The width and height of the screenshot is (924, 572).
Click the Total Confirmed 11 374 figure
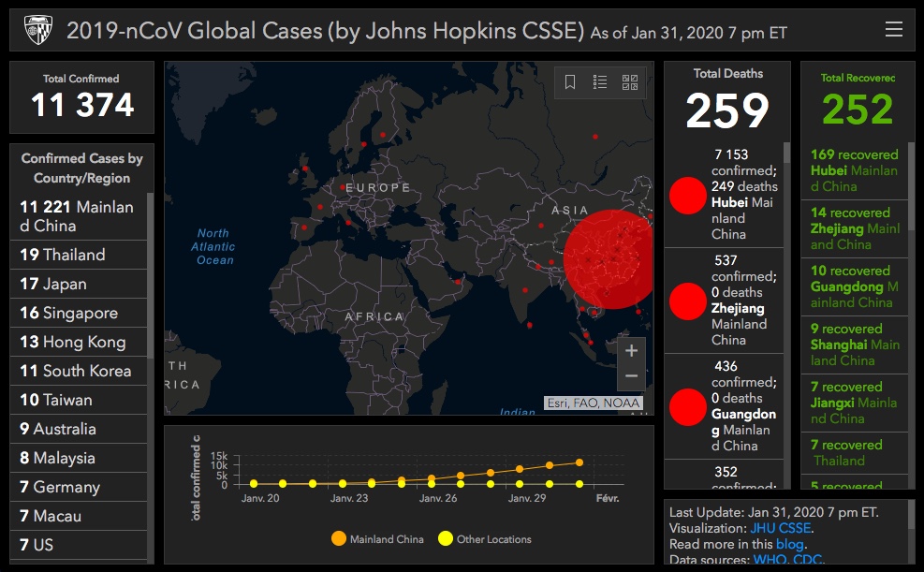pyautogui.click(x=82, y=105)
